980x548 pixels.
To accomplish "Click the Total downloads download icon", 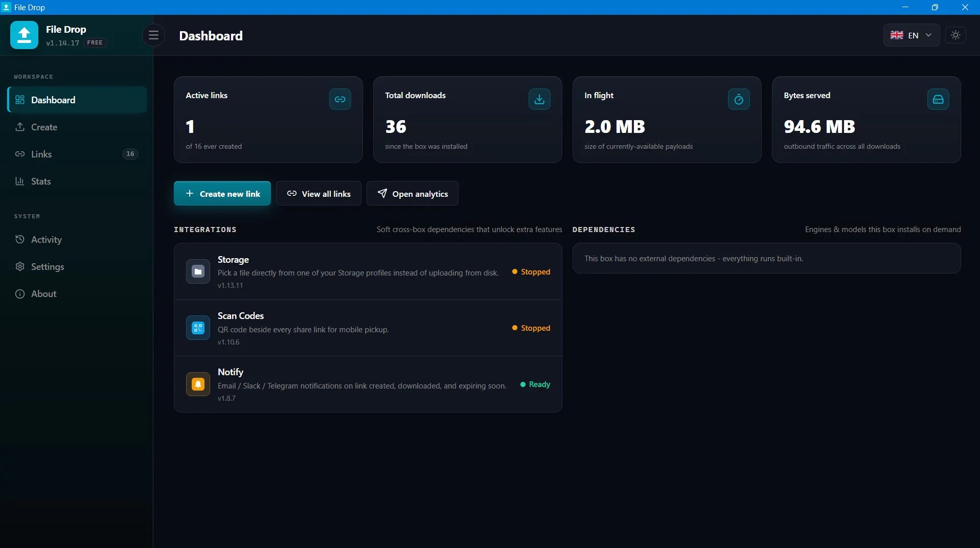I will (x=539, y=99).
